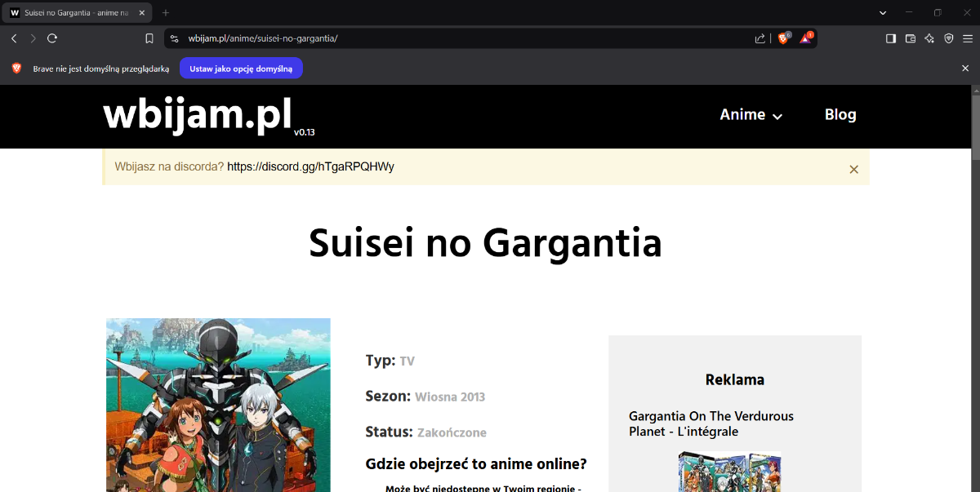The height and width of the screenshot is (492, 980).
Task: Click the Brave lion icon in infobar
Action: 16,69
